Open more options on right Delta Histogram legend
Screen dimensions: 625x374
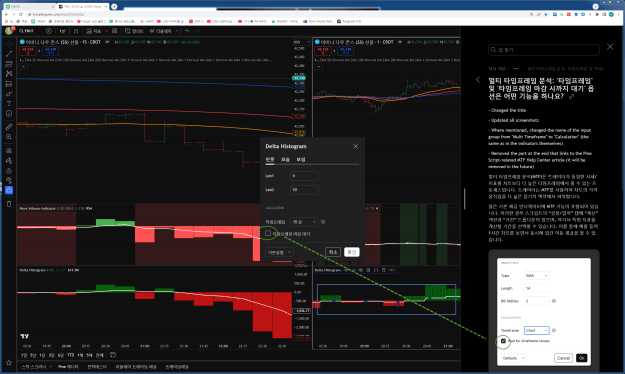click(x=392, y=270)
